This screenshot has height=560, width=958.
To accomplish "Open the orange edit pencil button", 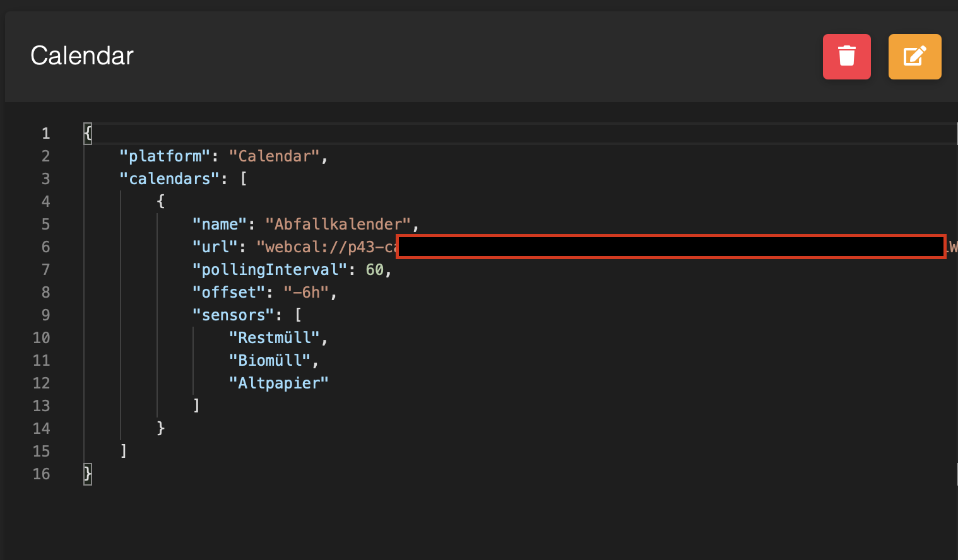I will click(x=914, y=57).
